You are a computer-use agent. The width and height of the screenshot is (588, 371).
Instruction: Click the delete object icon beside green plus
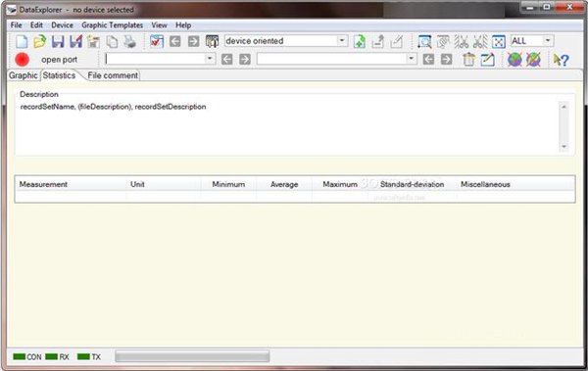[378, 41]
